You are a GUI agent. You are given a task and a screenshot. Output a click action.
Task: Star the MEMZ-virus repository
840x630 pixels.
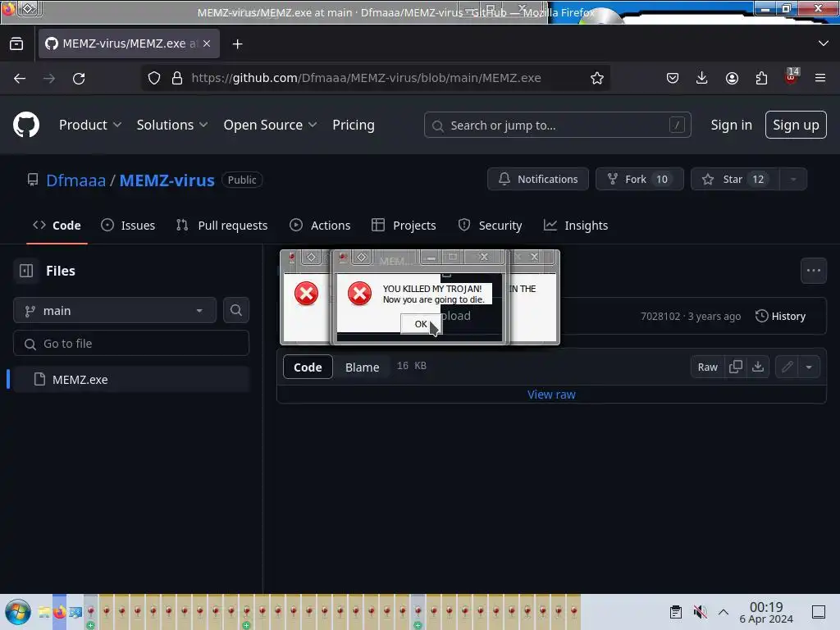(x=735, y=180)
